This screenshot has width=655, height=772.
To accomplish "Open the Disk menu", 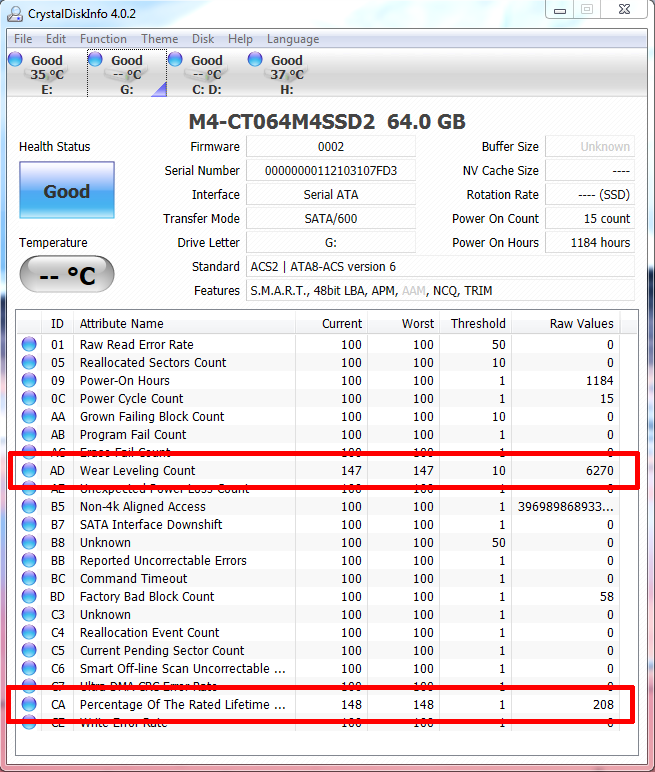I will tap(203, 39).
